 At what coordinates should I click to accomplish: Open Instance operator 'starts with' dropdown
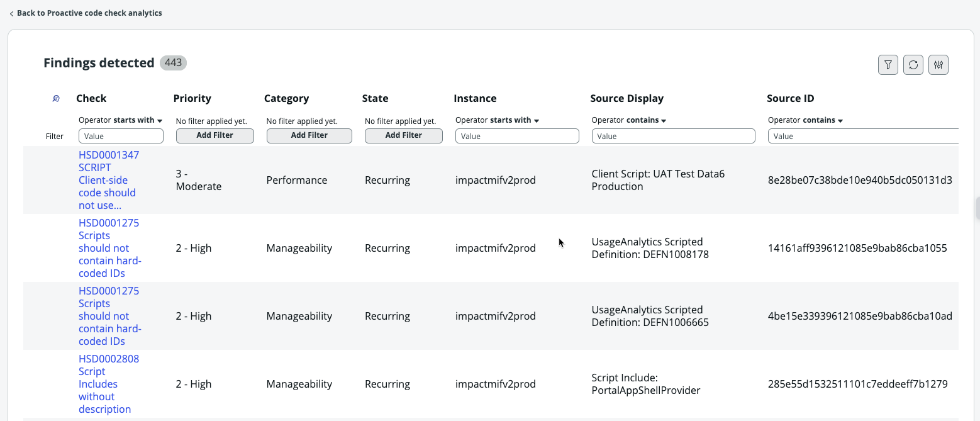tap(498, 120)
